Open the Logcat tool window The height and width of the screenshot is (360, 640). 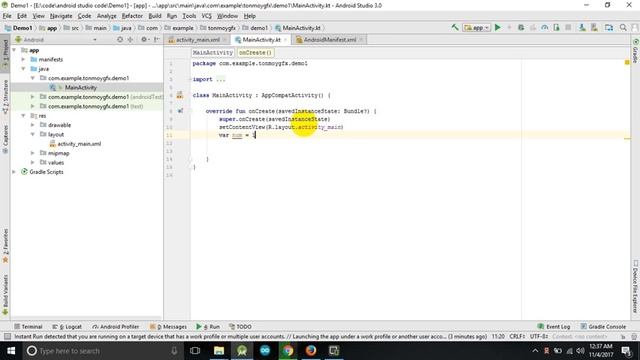[67, 327]
